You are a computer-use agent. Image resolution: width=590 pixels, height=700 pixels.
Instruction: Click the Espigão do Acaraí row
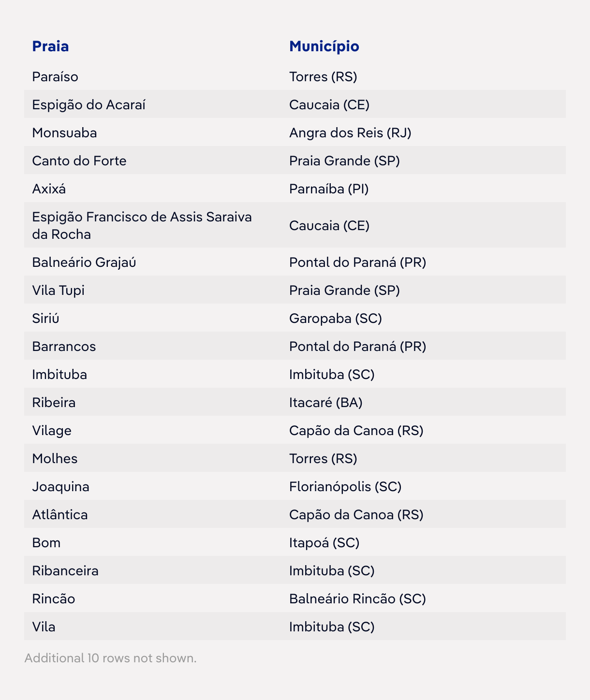coord(88,105)
